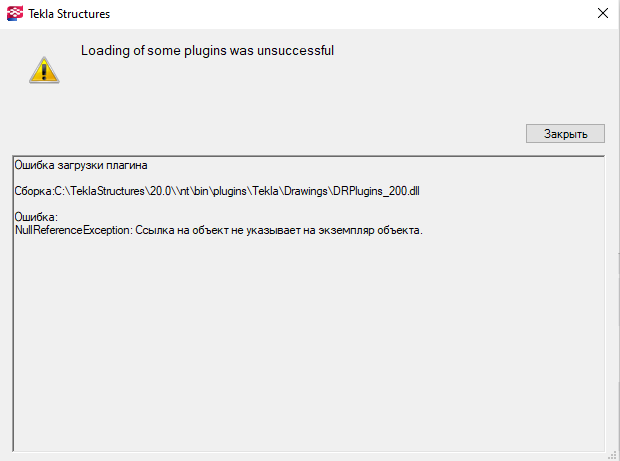This screenshot has height=461, width=620.
Task: Click the 'Ошибка загрузки плагина' line
Action: pos(81,164)
